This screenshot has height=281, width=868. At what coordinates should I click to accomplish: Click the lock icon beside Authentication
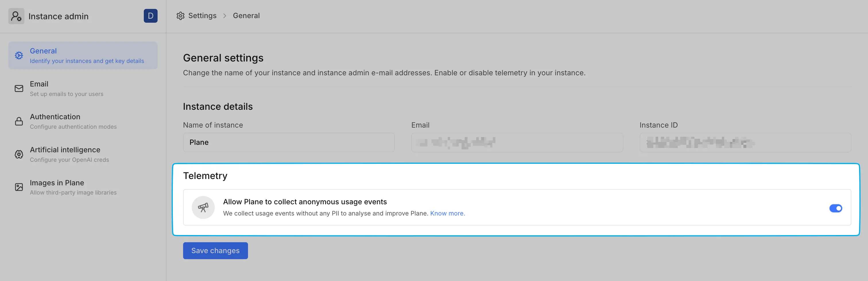[x=19, y=121]
